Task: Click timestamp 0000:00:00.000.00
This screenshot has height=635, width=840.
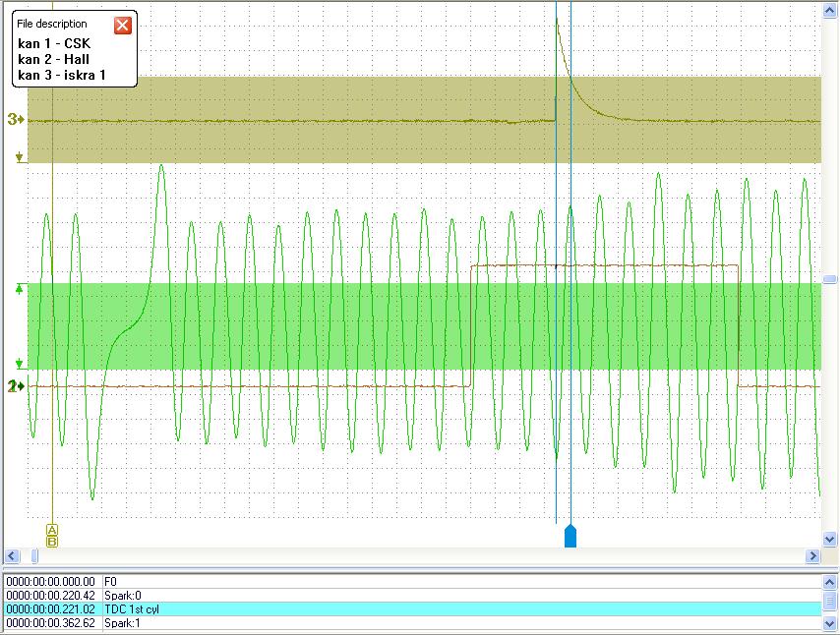Action: click(51, 582)
